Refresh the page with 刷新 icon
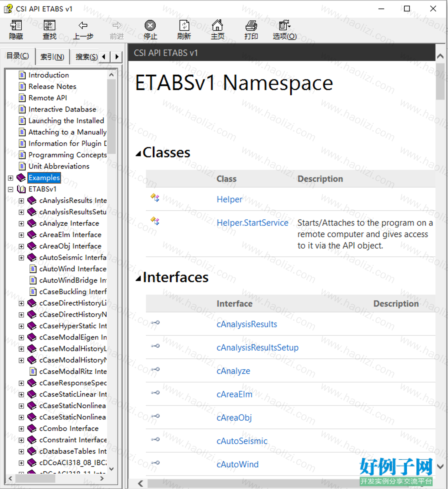 [184, 25]
